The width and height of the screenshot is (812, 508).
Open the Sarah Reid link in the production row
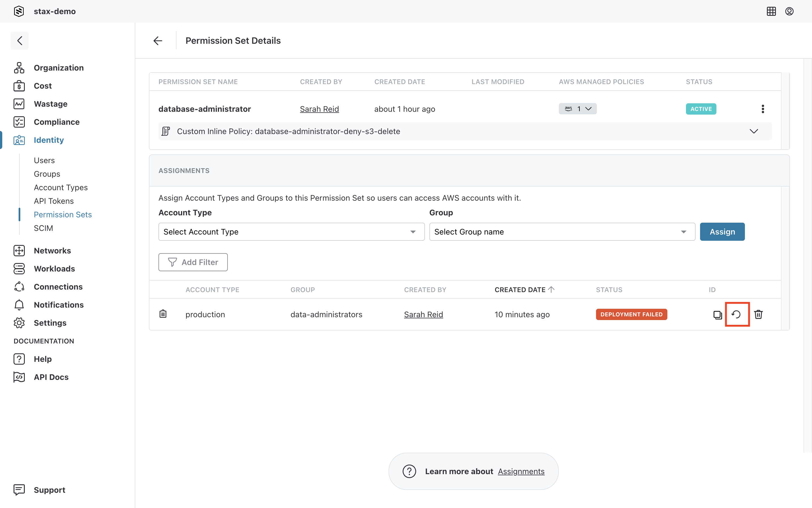423,314
